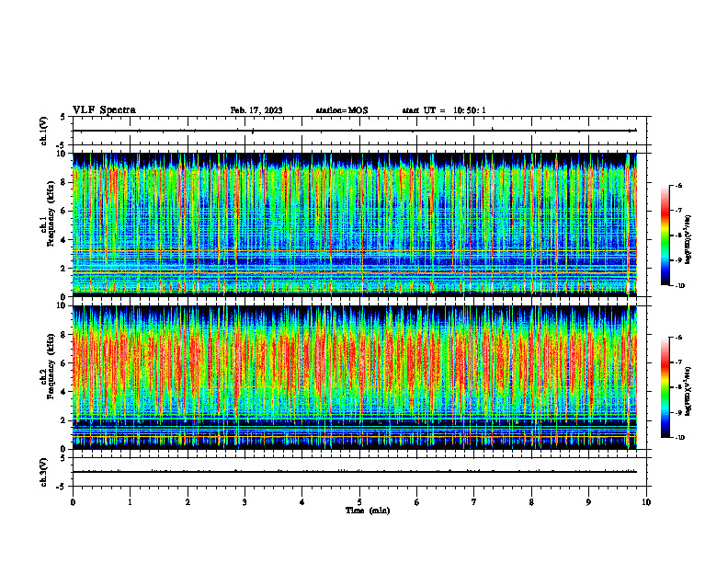Click time axis tick label '7'

(x=474, y=502)
